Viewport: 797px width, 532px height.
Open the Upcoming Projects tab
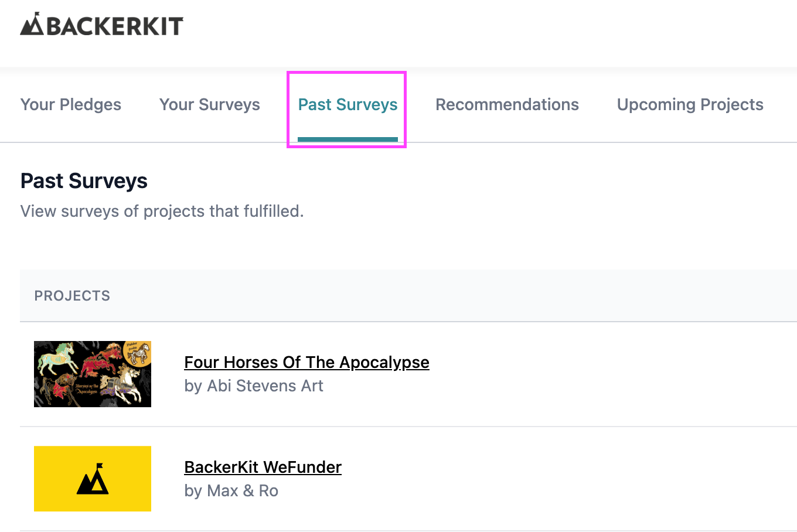click(690, 104)
